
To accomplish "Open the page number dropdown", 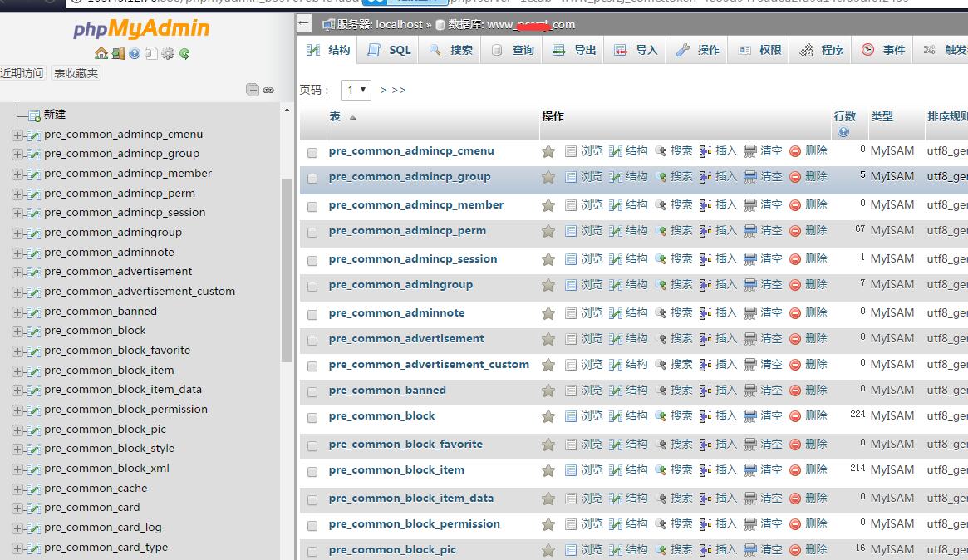I will (x=356, y=90).
